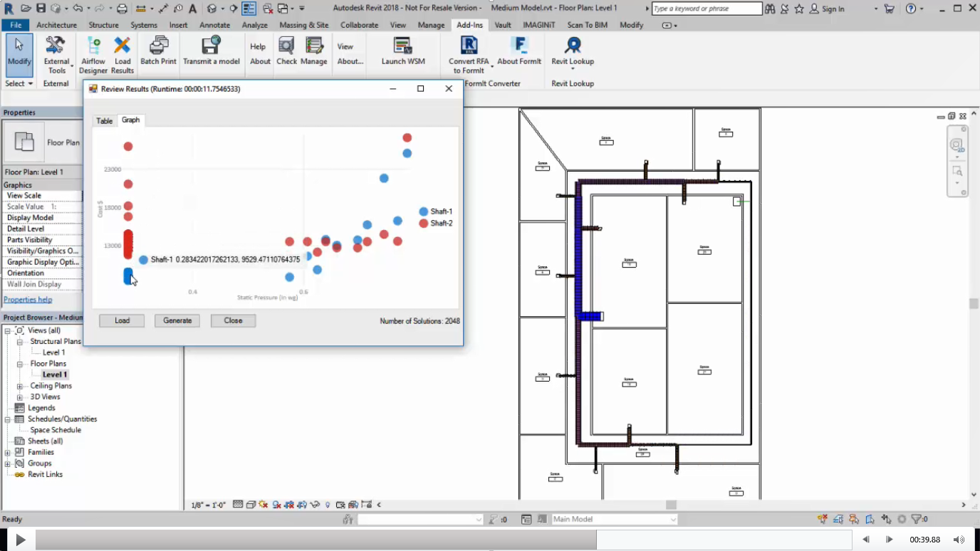
Task: Click the help question mark icon
Action: pos(911,9)
